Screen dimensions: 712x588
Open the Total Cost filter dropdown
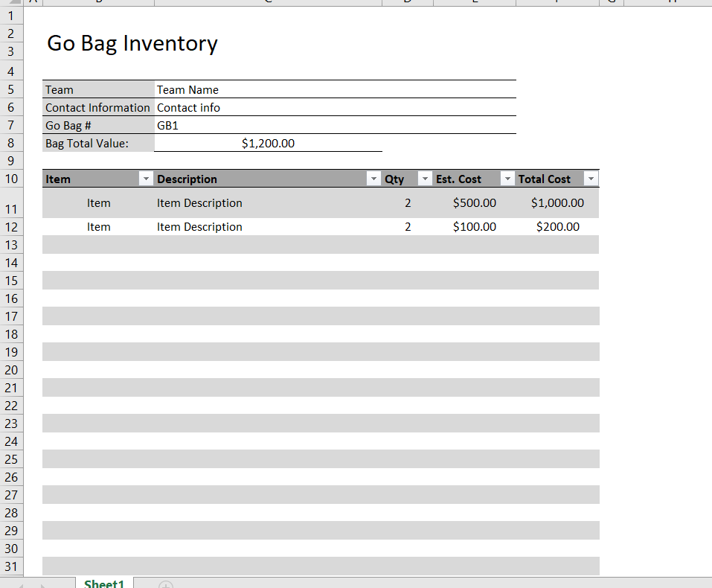point(591,179)
